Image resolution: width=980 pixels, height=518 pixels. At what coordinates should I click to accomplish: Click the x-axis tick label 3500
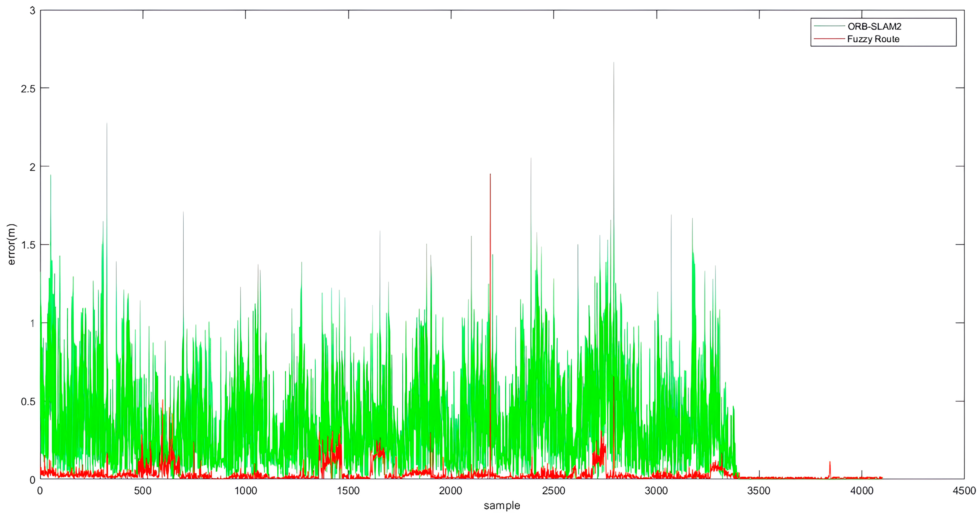tap(759, 491)
